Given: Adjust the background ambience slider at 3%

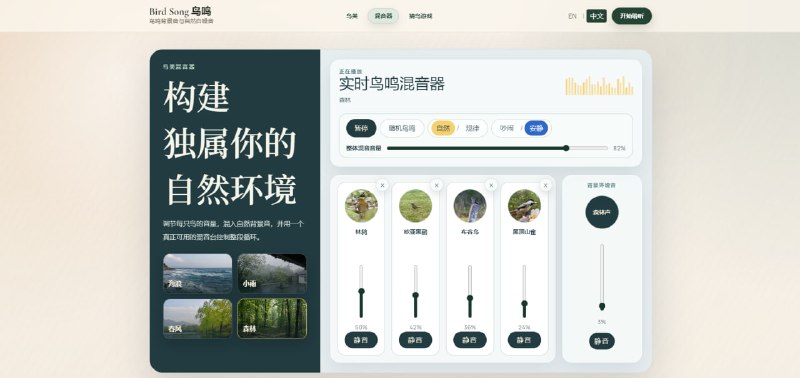Looking at the screenshot, I should (x=602, y=277).
